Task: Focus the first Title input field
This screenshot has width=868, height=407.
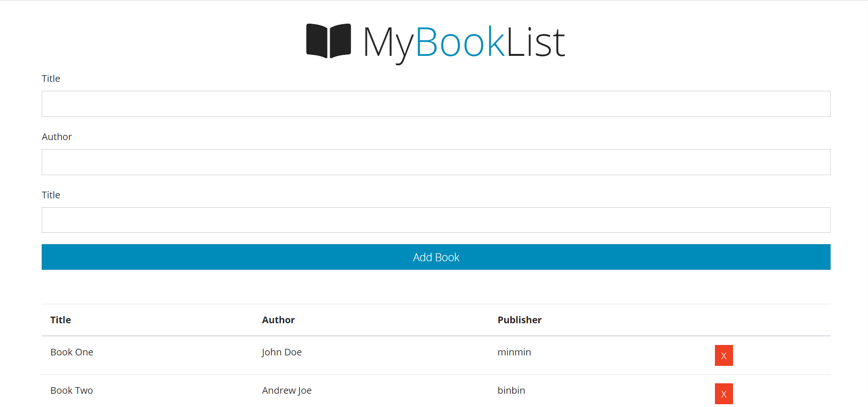Action: [436, 104]
